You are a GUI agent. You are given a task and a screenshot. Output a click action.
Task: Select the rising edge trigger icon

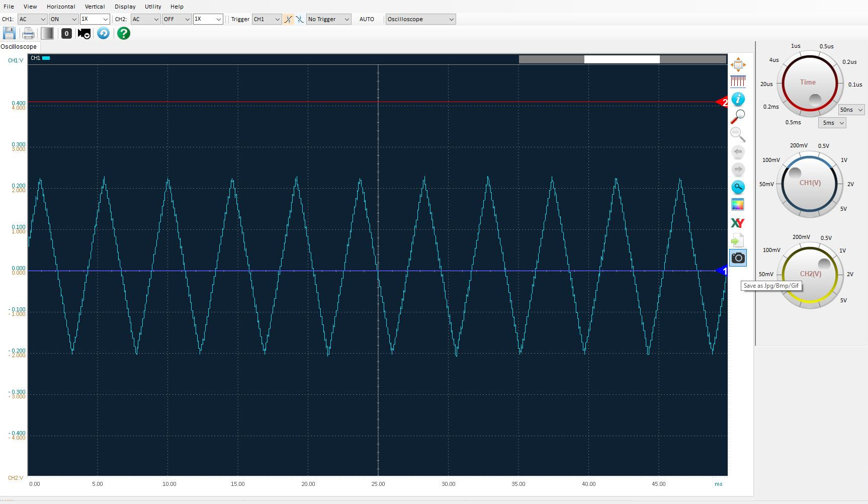click(288, 19)
